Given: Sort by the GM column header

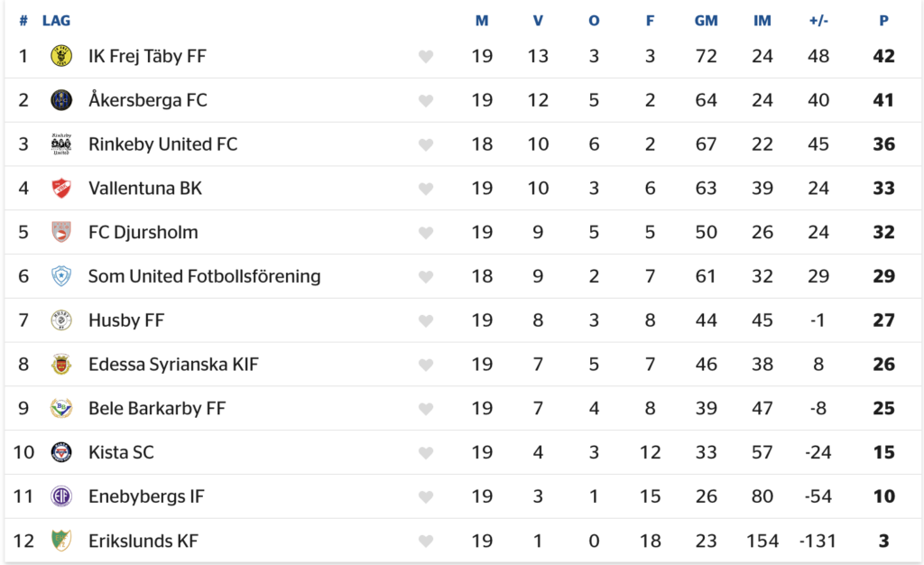Looking at the screenshot, I should pos(706,21).
